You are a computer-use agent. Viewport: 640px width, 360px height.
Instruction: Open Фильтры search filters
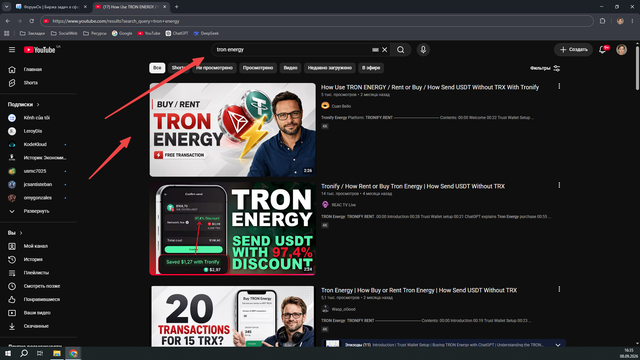pos(545,68)
